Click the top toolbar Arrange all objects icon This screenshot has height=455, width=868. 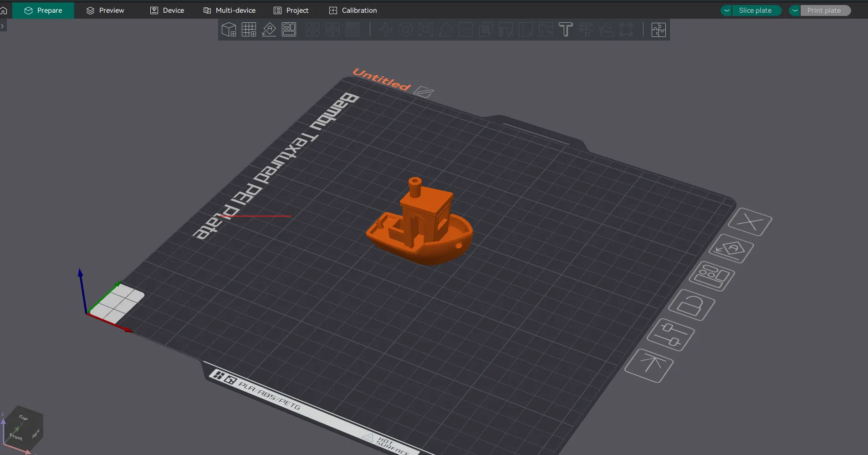(x=289, y=30)
